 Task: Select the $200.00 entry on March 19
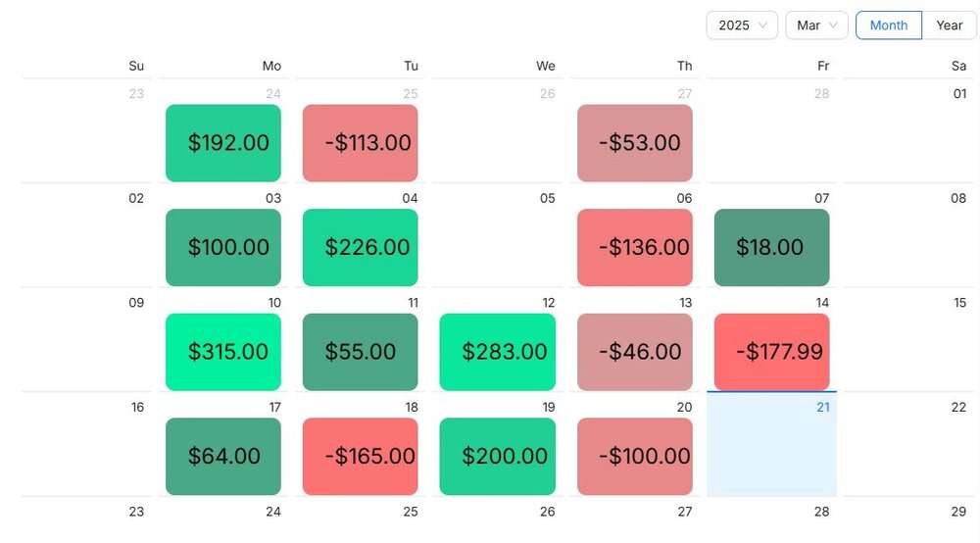pyautogui.click(x=498, y=456)
